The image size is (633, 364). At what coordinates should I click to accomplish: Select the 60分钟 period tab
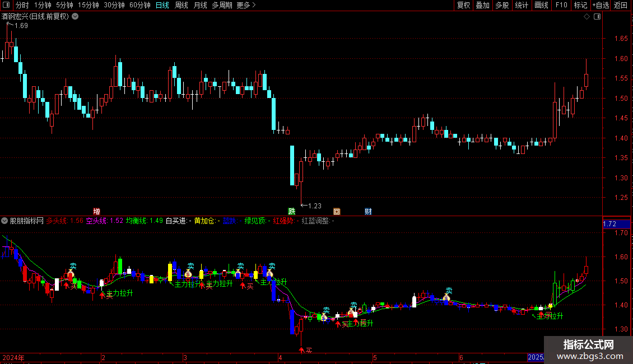(x=140, y=5)
